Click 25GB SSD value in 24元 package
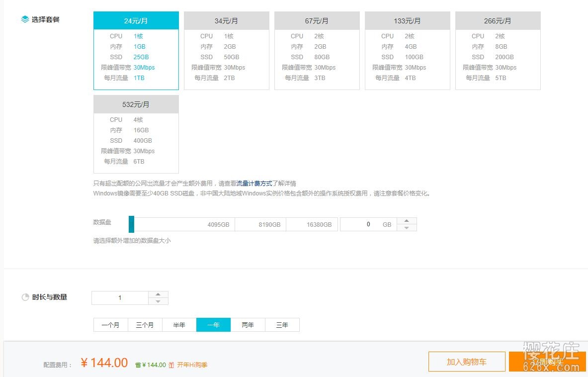 141,57
